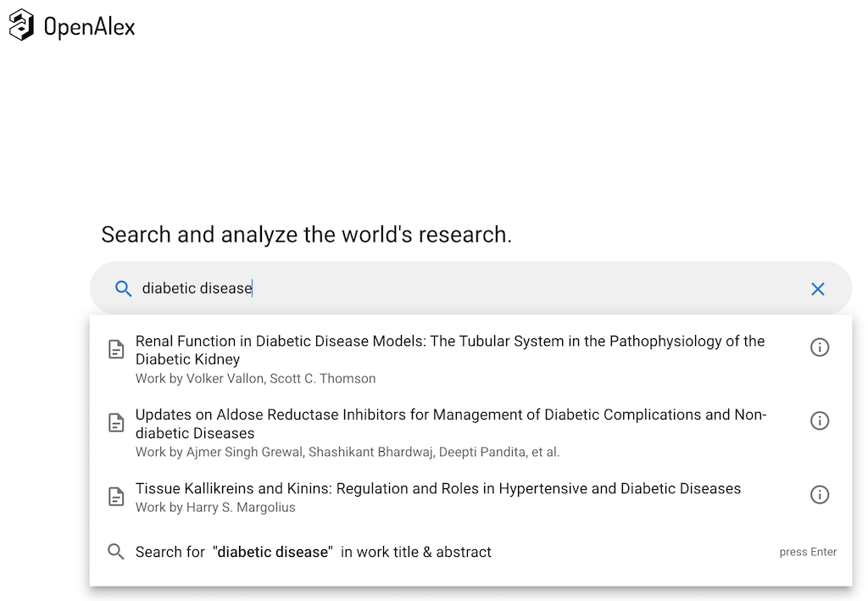Image resolution: width=868 pixels, height=601 pixels.
Task: Click author line "Work by Volker Vallon, Scott C. Thomson"
Action: pyautogui.click(x=255, y=379)
